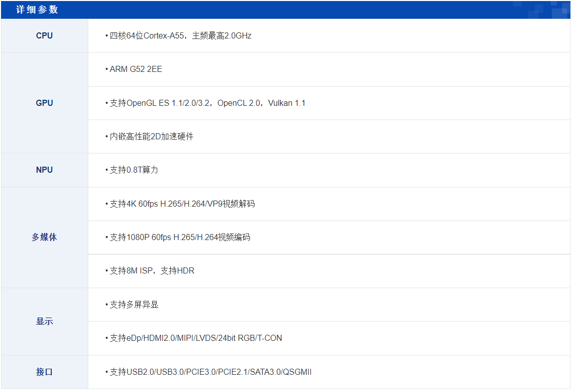The image size is (572, 392).
Task: Select the NPU row label
Action: pos(45,170)
